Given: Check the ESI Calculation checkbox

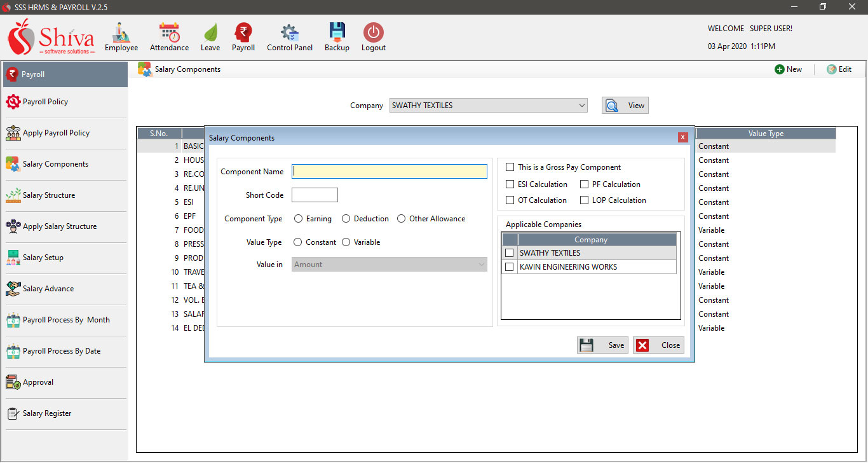Looking at the screenshot, I should pos(510,184).
